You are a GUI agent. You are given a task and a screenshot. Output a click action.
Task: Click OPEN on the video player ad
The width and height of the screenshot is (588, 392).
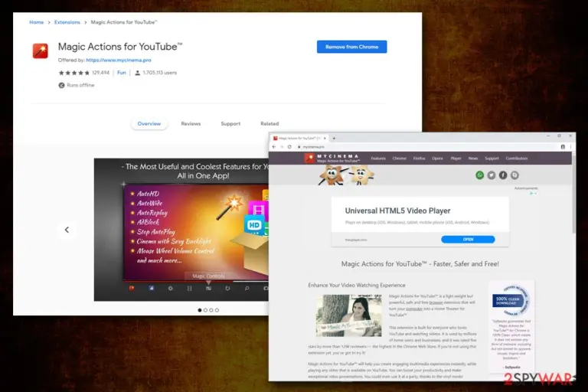click(x=468, y=240)
